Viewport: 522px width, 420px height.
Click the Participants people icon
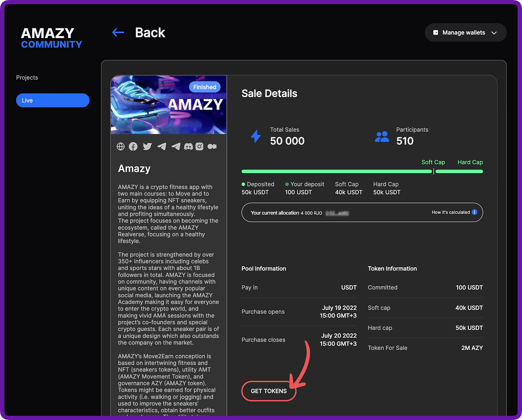(382, 137)
